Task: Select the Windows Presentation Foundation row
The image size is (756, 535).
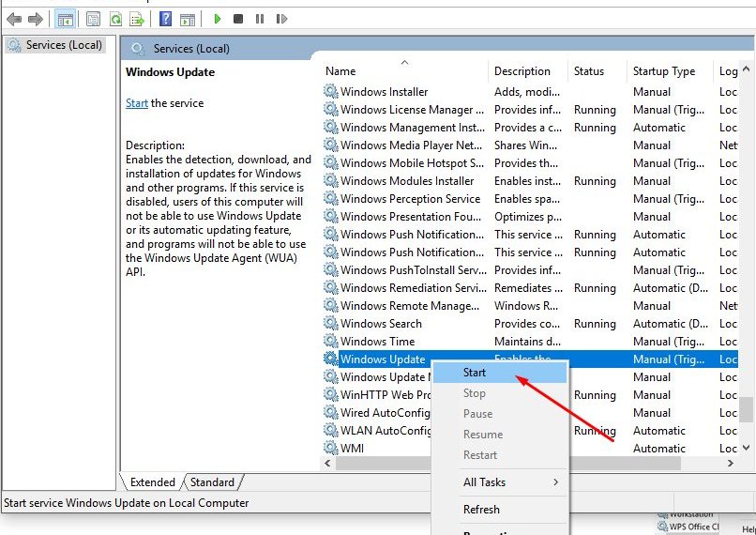Action: click(x=529, y=217)
